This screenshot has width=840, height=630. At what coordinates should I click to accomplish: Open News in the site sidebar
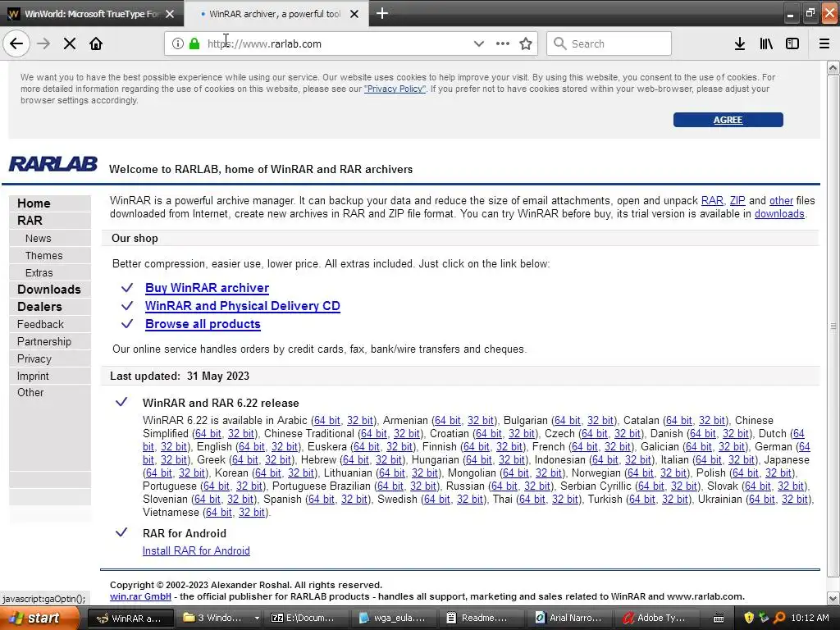[x=38, y=238]
